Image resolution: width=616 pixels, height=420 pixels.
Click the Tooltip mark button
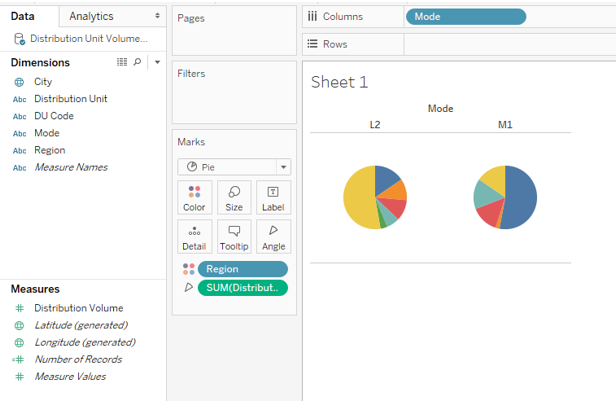pos(233,237)
